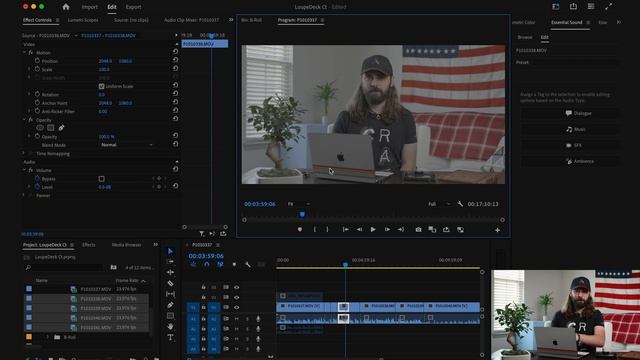Toggle V1 track output eye icon
This screenshot has height=360, width=640.
236,307
